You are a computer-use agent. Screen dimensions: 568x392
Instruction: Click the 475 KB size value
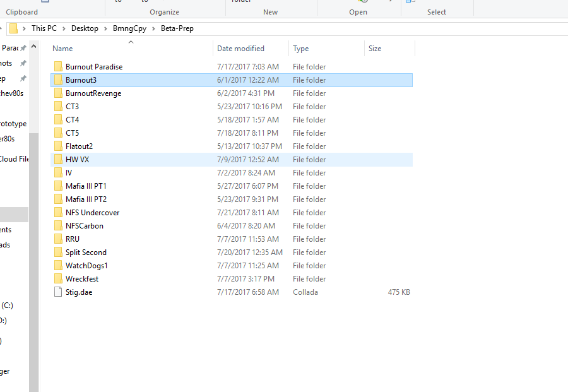click(x=399, y=292)
